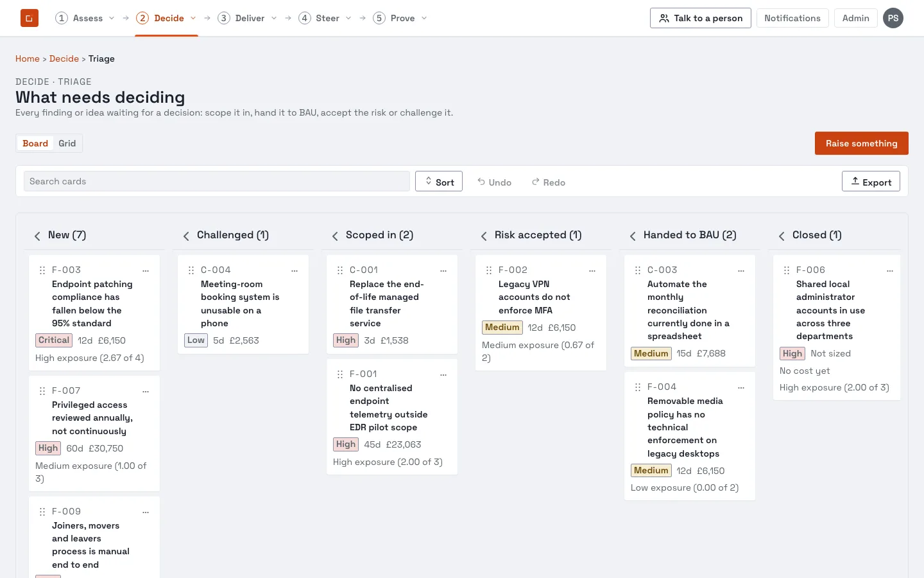Grab the drag handle on card F-003
Screen dimensions: 924x578
tap(42, 270)
